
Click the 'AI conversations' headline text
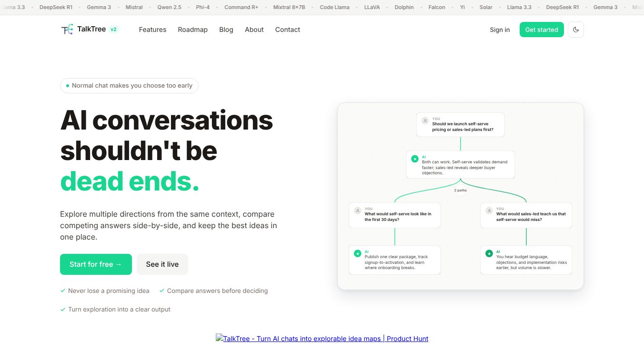167,121
